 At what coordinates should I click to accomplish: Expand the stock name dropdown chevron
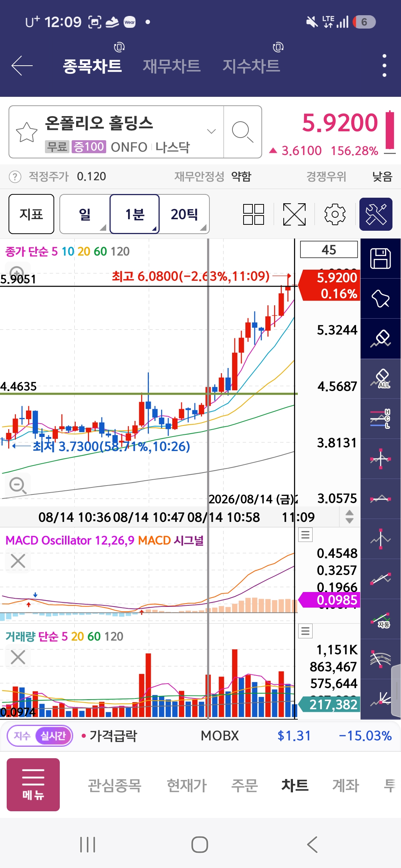pyautogui.click(x=211, y=131)
